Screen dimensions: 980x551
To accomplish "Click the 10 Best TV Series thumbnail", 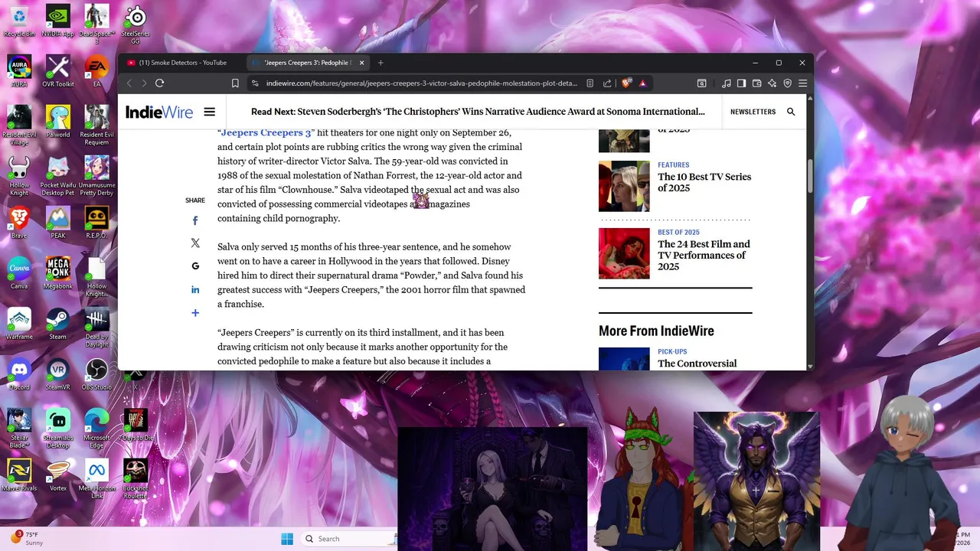I will pyautogui.click(x=624, y=186).
